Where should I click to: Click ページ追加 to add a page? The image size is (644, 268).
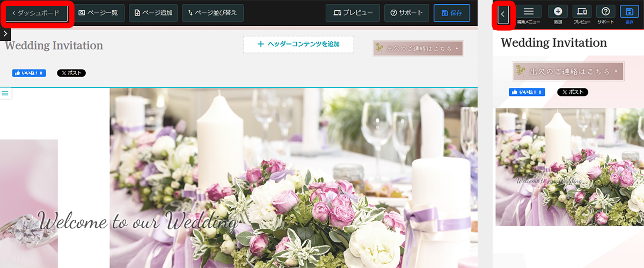153,13
